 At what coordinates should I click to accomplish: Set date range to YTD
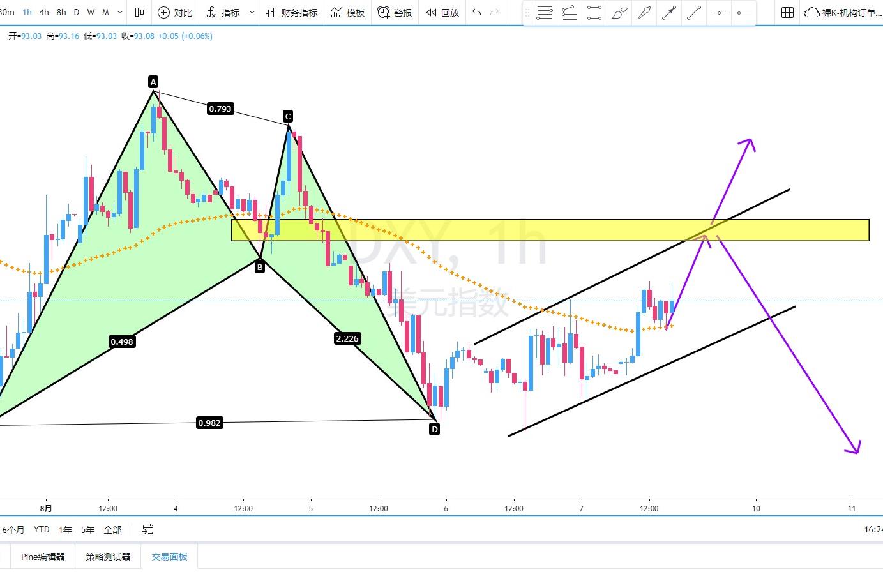pyautogui.click(x=42, y=530)
